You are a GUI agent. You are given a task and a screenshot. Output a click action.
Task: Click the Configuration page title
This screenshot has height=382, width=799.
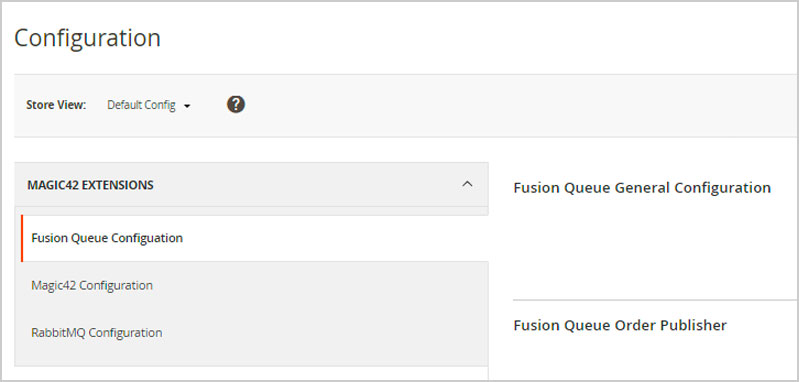coord(88,38)
